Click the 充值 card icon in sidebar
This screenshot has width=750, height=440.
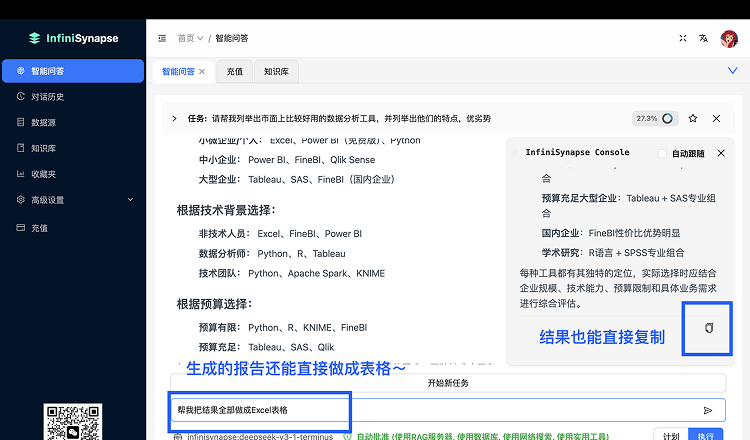(21, 228)
